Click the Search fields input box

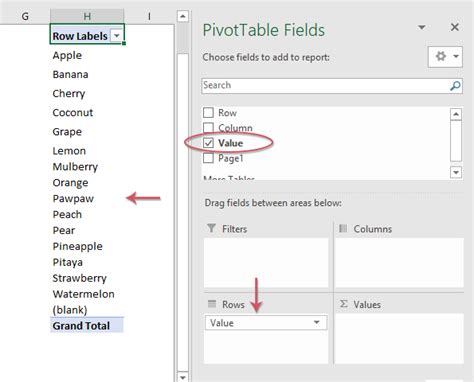pos(332,86)
